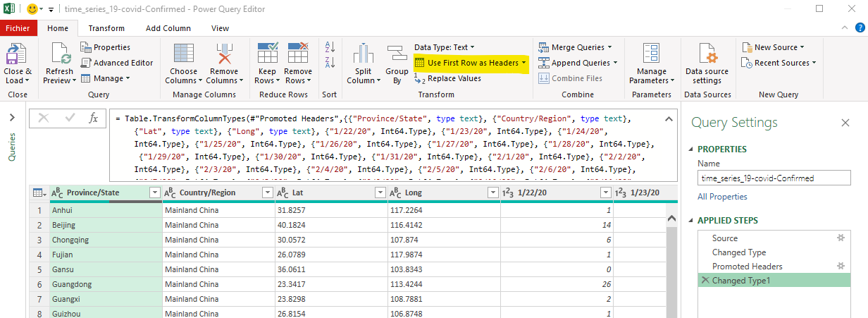Image resolution: width=868 pixels, height=318 pixels.
Task: Open the Province/State column filter dropdown
Action: tap(154, 193)
